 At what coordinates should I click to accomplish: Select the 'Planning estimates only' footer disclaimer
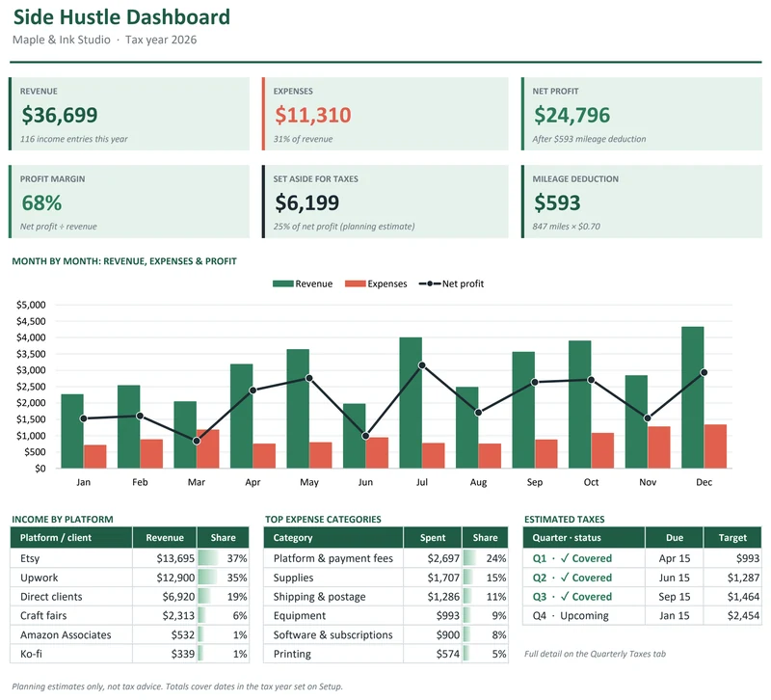[177, 687]
